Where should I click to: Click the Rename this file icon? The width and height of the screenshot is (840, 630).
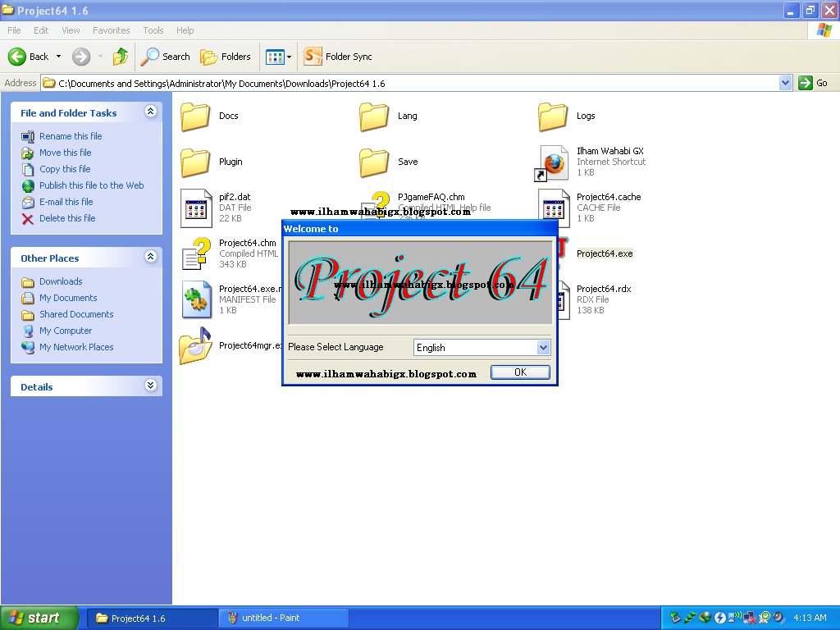28,137
